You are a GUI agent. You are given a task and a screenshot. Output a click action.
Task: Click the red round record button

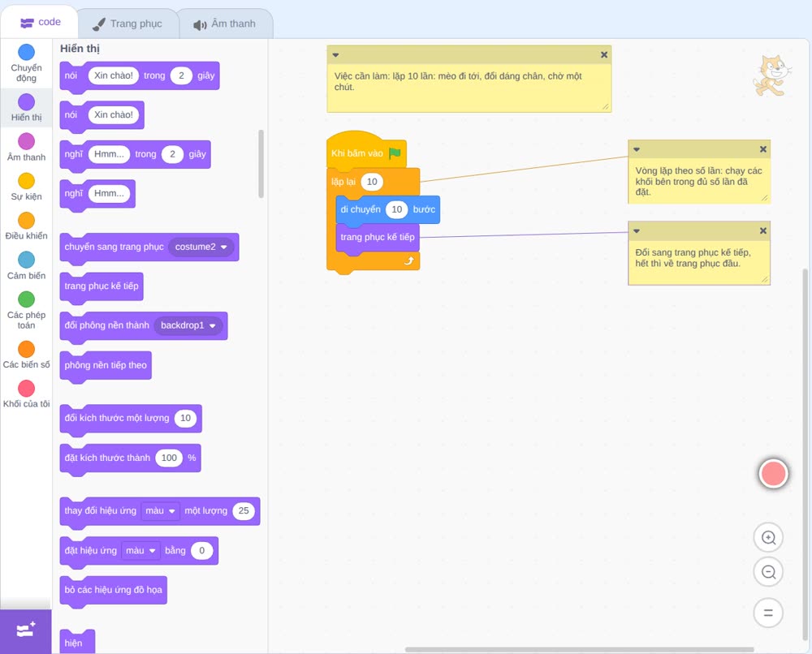point(773,473)
